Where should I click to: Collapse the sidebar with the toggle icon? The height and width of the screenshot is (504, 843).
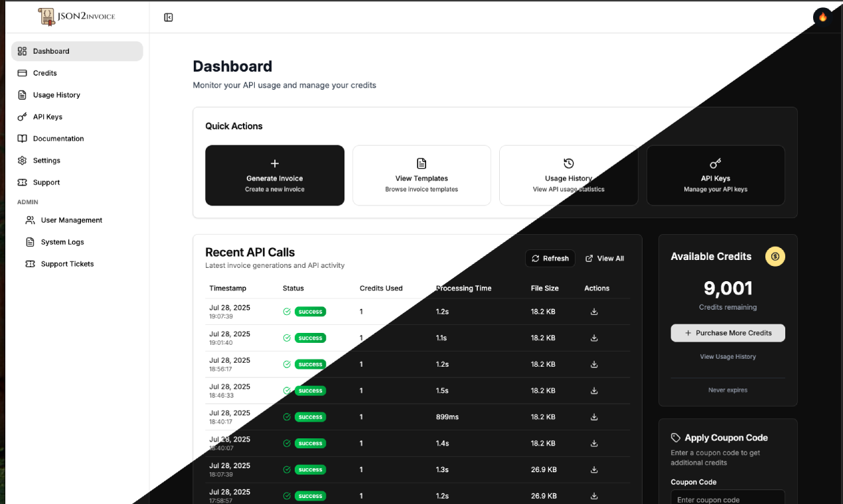[x=168, y=17]
